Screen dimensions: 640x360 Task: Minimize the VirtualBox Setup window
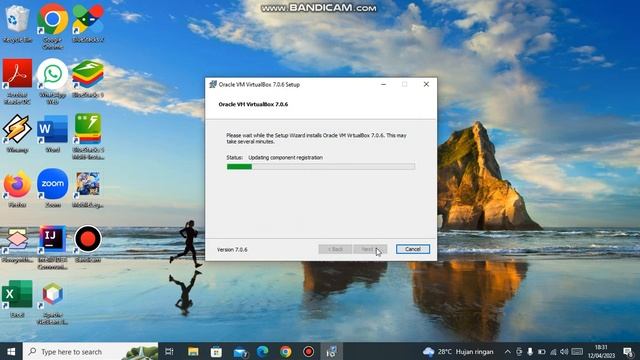coord(383,84)
